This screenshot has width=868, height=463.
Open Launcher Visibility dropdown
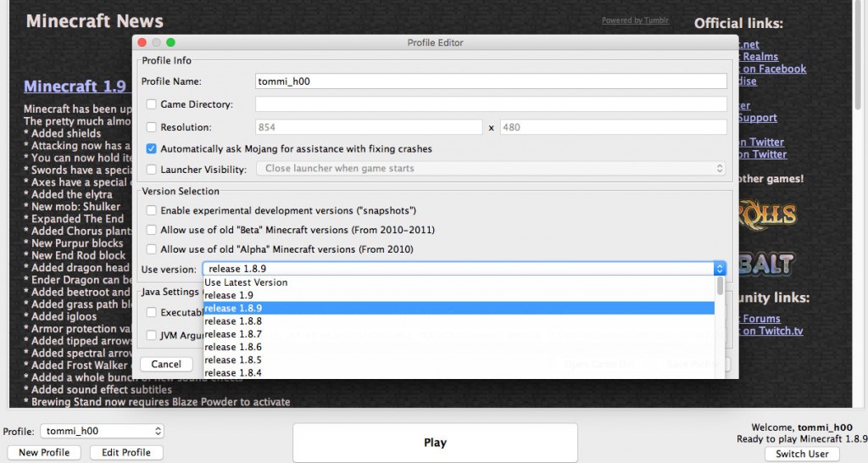(x=490, y=169)
